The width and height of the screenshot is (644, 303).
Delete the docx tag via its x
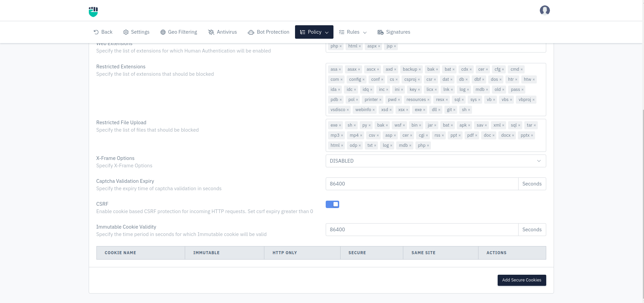tap(513, 135)
